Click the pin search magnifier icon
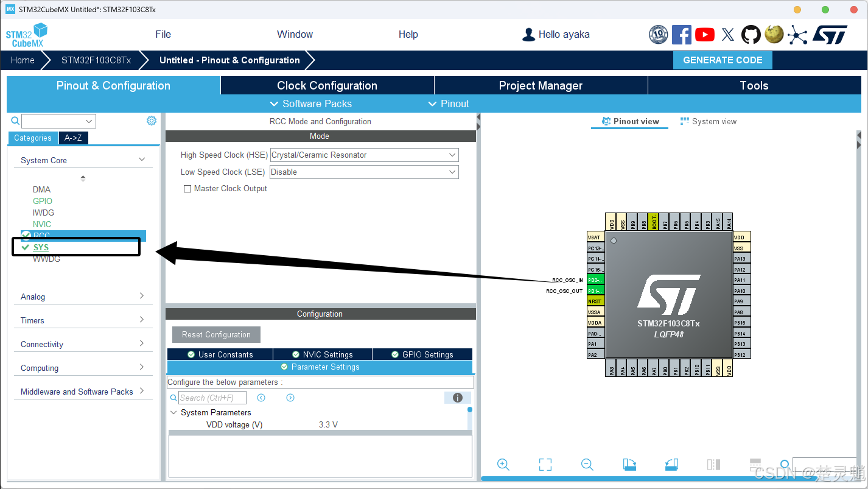The width and height of the screenshot is (868, 489). (785, 465)
